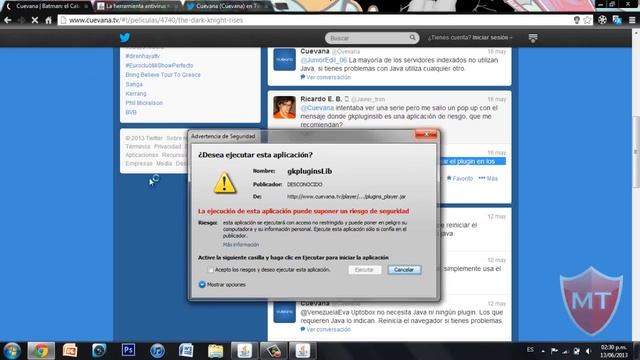
Task: Click 'Ver conversación' under VenezuelaEva tweet
Action: pyautogui.click(x=325, y=329)
